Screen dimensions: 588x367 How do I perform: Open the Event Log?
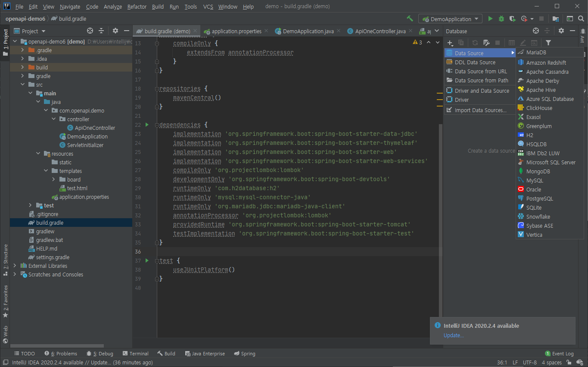(559, 354)
